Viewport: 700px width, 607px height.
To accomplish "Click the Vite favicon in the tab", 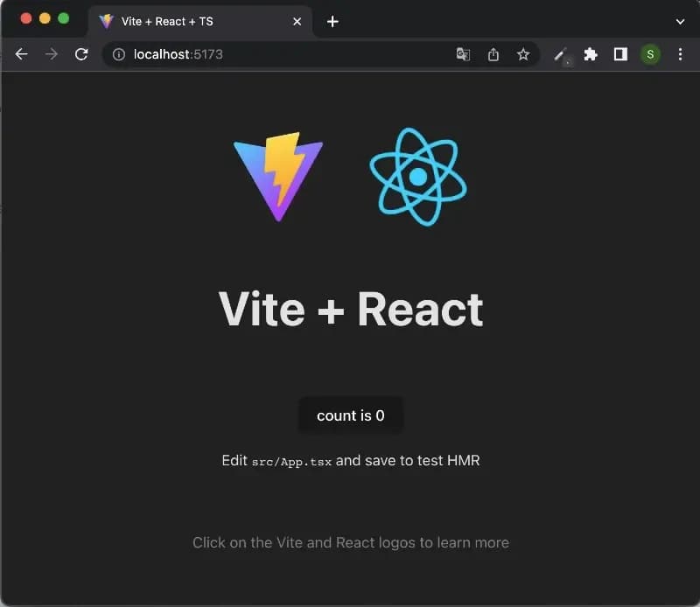I will pyautogui.click(x=106, y=21).
